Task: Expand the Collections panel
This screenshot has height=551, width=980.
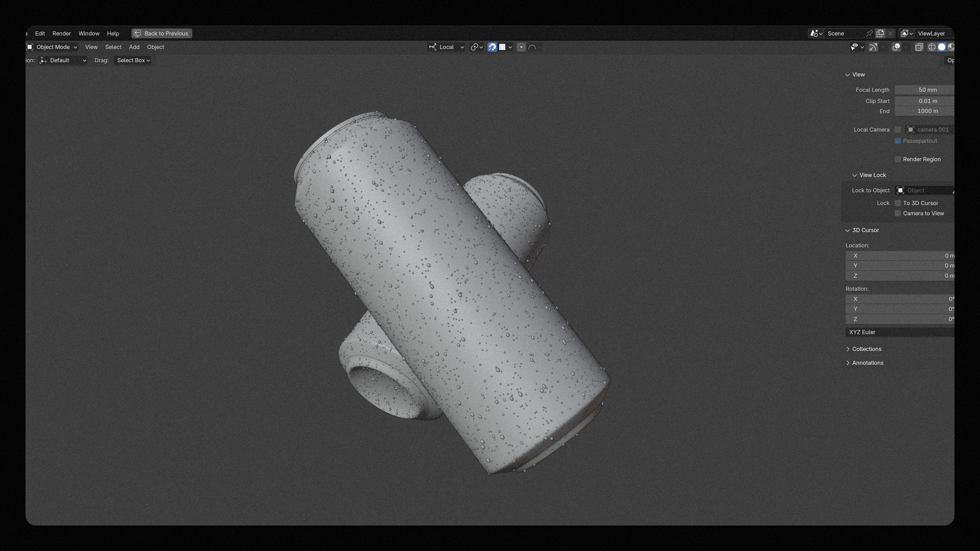Action: click(x=866, y=349)
